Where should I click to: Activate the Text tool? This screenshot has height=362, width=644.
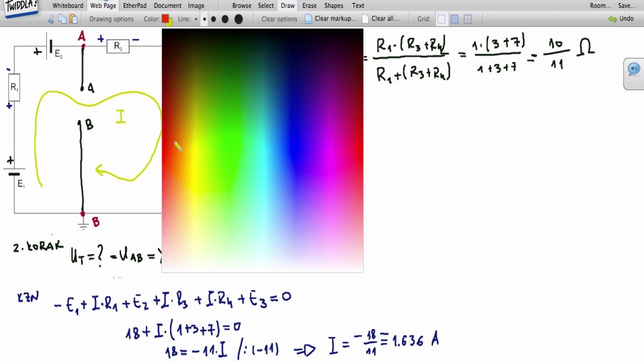click(358, 6)
